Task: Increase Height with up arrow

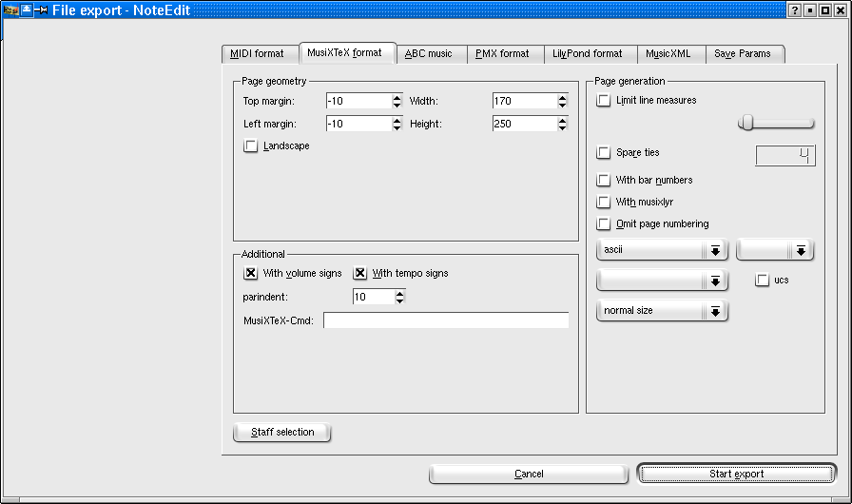Action: (x=562, y=121)
